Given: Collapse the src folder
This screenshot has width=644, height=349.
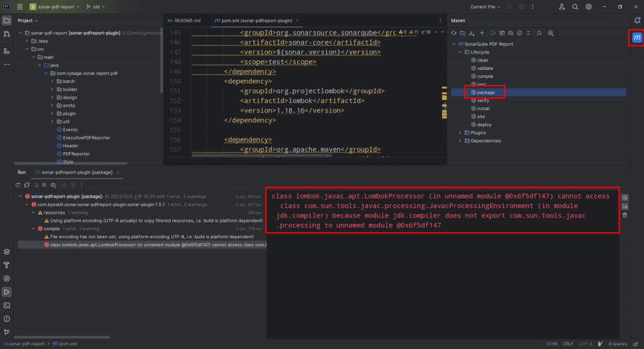Looking at the screenshot, I should pos(27,49).
